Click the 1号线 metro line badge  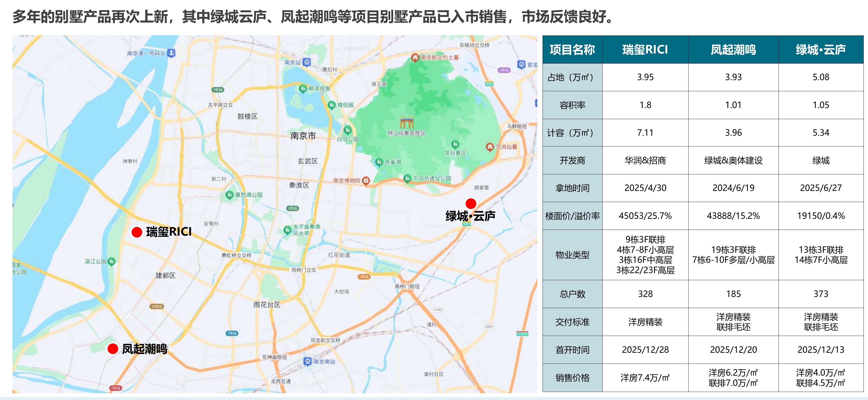click(232, 333)
